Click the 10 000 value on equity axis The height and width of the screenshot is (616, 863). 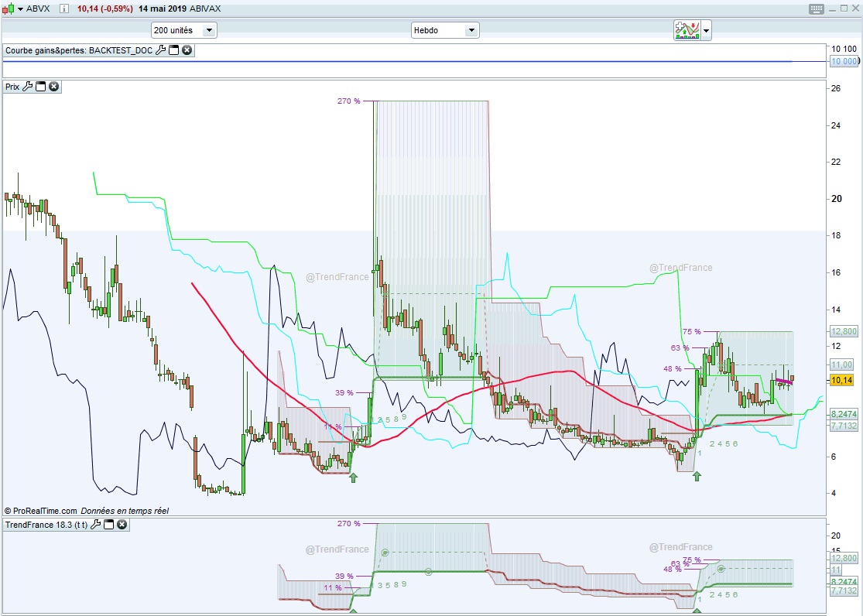tap(844, 61)
